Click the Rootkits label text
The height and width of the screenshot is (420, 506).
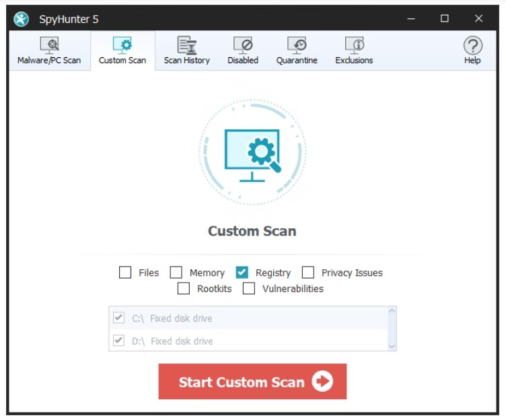pos(215,289)
